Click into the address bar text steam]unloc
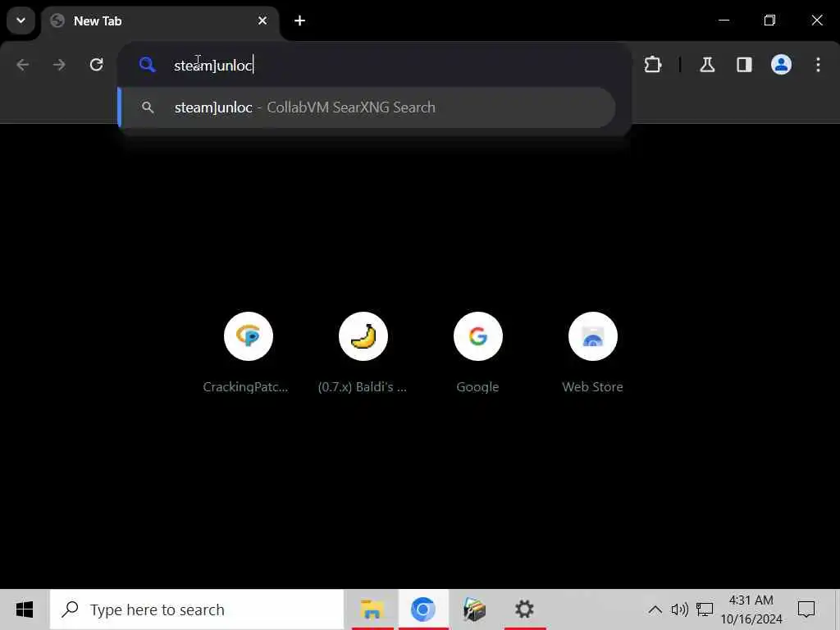This screenshot has height=630, width=840. tap(213, 66)
